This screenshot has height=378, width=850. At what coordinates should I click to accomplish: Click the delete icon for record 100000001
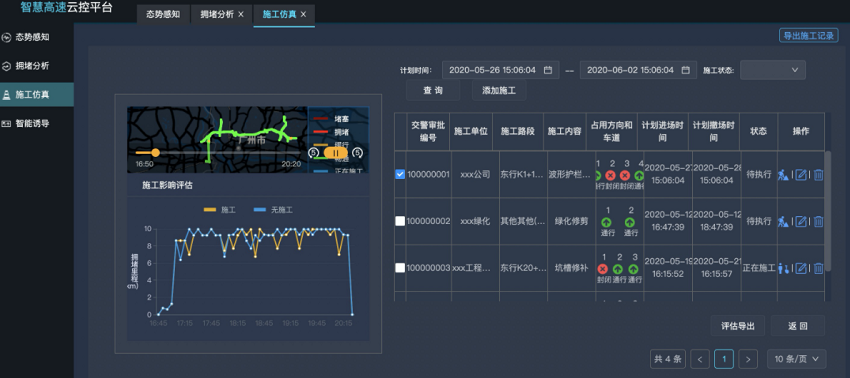click(819, 175)
